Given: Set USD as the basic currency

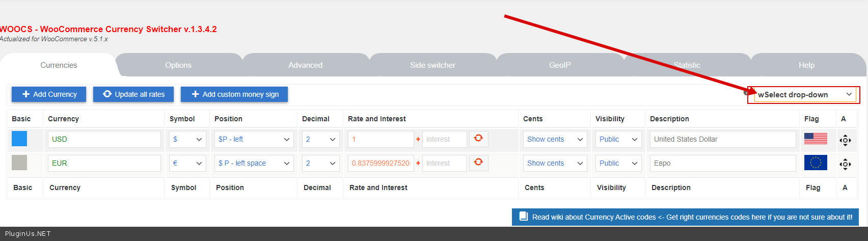Looking at the screenshot, I should point(19,139).
